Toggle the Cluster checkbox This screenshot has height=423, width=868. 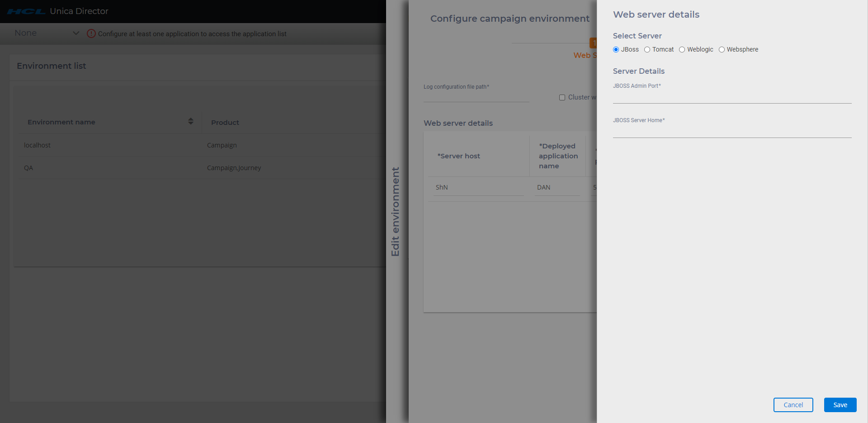coord(562,97)
